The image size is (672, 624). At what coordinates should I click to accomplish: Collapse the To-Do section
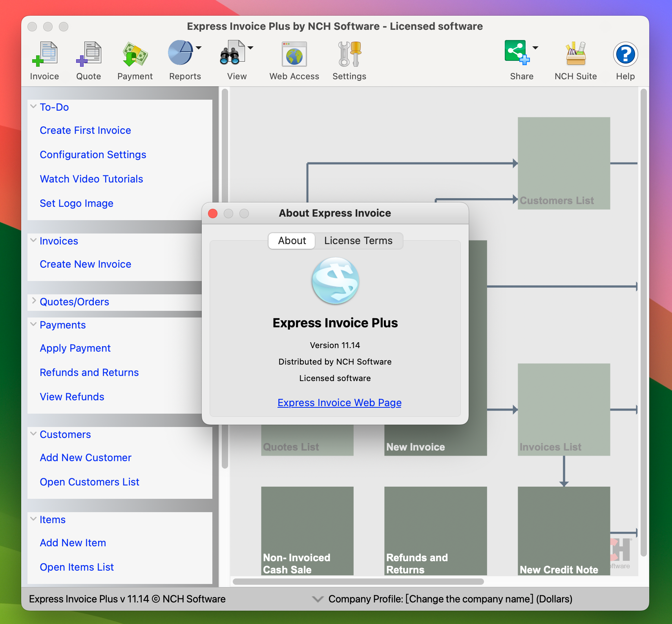coord(34,106)
